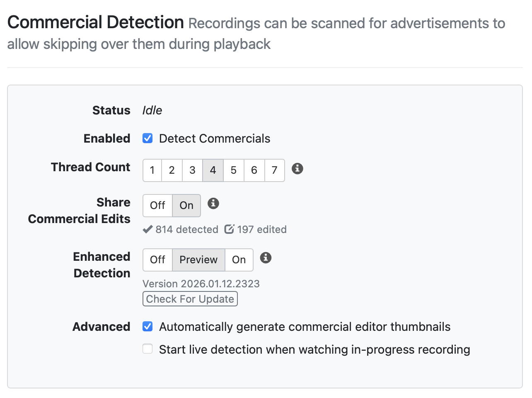Turn Share Commercial Edits On
Viewport: 532px width, 398px height.
(186, 206)
